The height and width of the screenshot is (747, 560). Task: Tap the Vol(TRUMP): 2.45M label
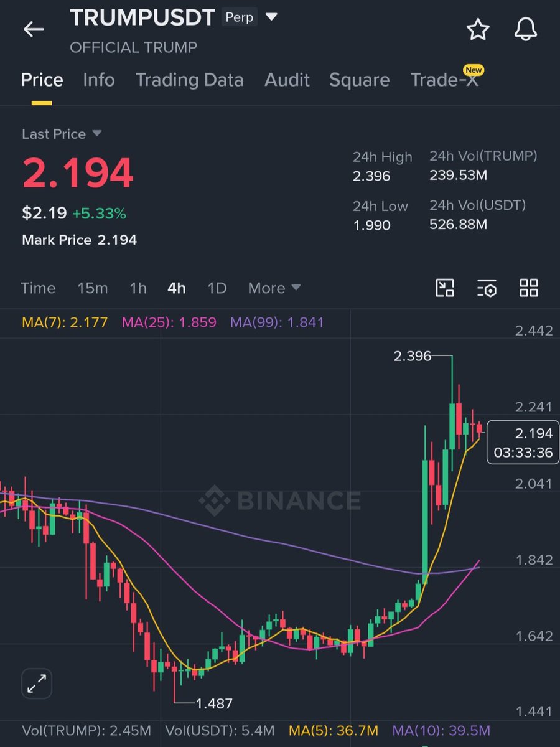[x=86, y=730]
